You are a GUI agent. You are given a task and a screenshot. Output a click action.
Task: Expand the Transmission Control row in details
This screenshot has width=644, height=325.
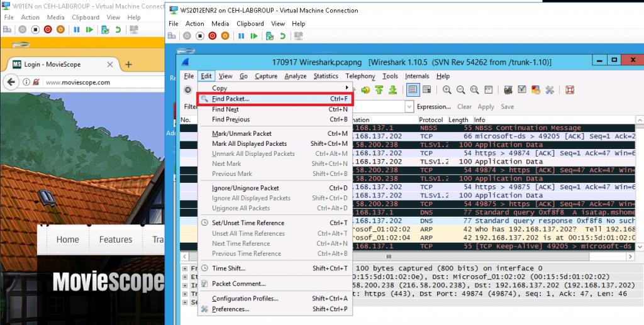point(185,294)
